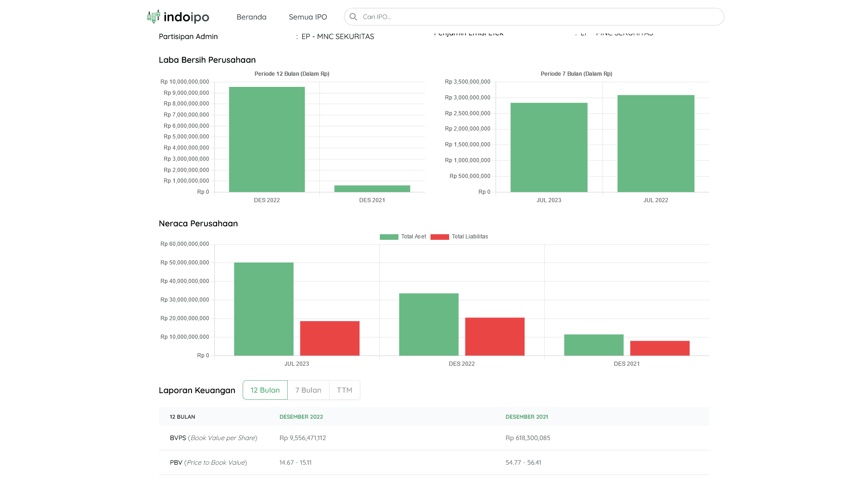Click the Neraca Perusahaan heading
This screenshot has width=868, height=481.
(199, 224)
